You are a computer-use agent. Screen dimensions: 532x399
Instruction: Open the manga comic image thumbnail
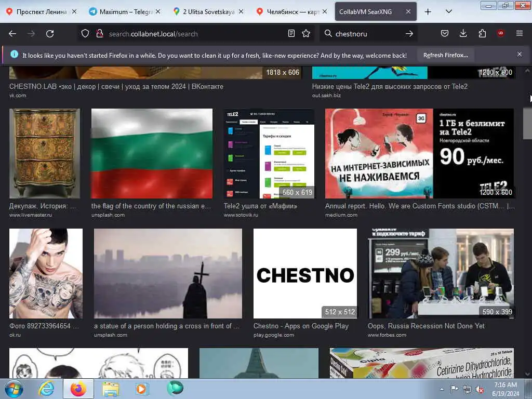tap(98, 363)
